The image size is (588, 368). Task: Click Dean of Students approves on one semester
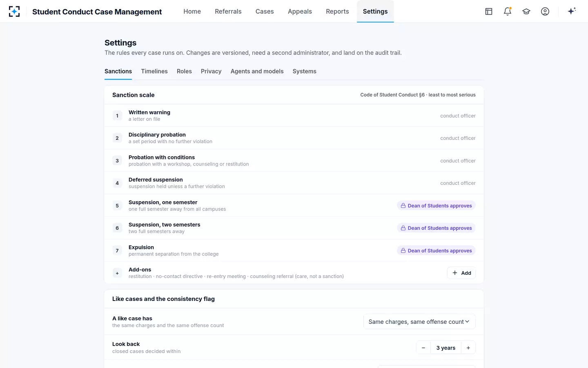coord(436,206)
